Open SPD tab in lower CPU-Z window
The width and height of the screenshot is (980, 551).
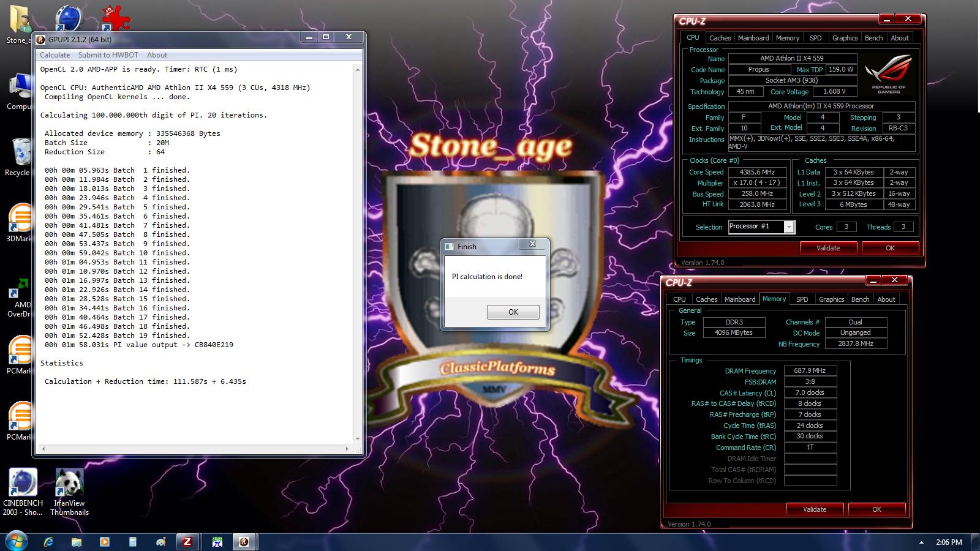pyautogui.click(x=802, y=299)
